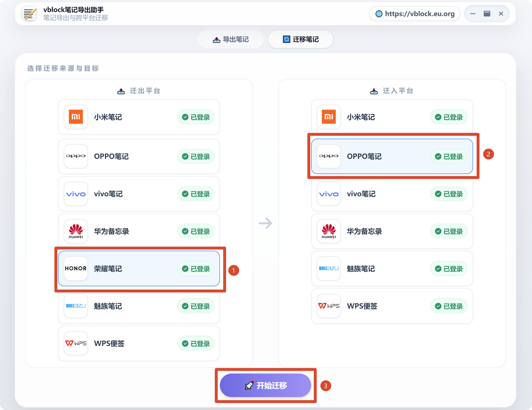Click the download icon beside 迁入平台 heading
Viewport: 532px width, 410px height.
click(374, 91)
